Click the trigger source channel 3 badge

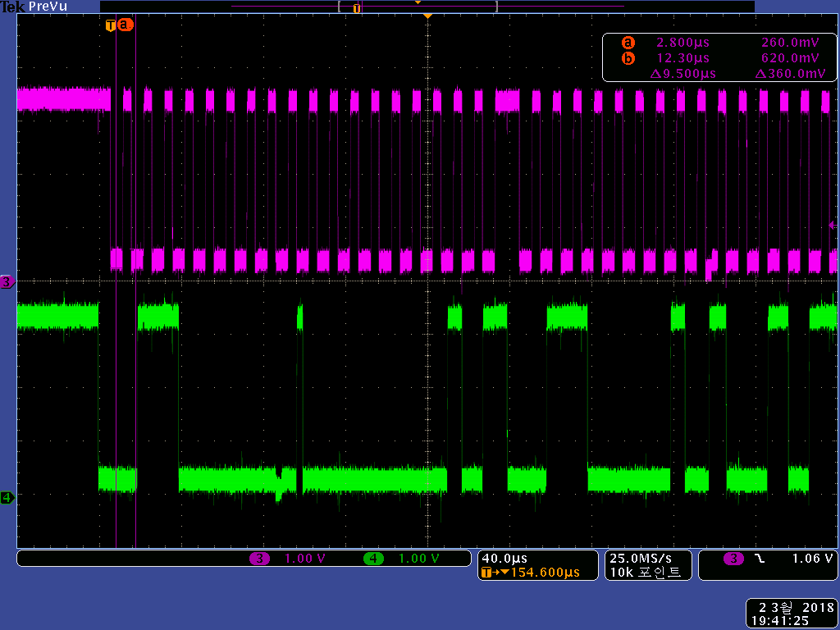(x=733, y=559)
